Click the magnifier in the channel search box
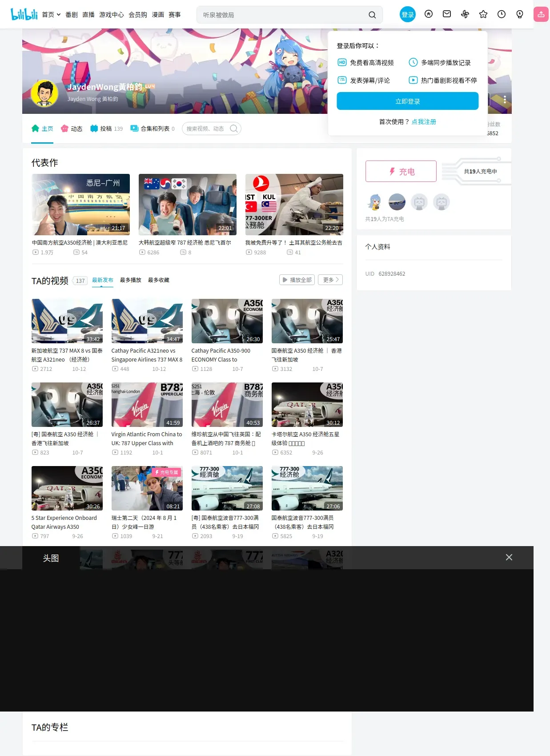The width and height of the screenshot is (550, 756). coord(234,129)
